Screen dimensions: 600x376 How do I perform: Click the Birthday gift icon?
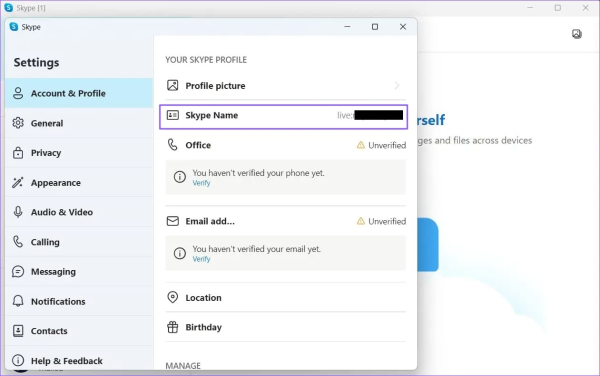pyautogui.click(x=173, y=327)
